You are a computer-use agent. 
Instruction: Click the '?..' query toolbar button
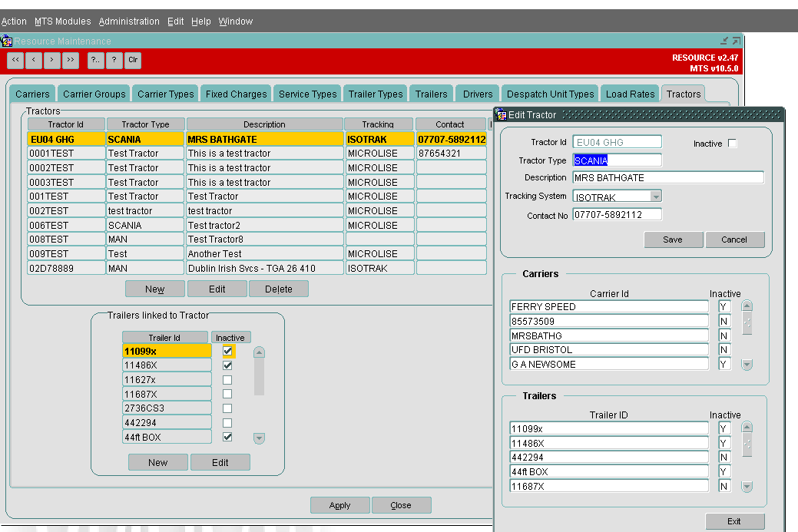tap(96, 60)
